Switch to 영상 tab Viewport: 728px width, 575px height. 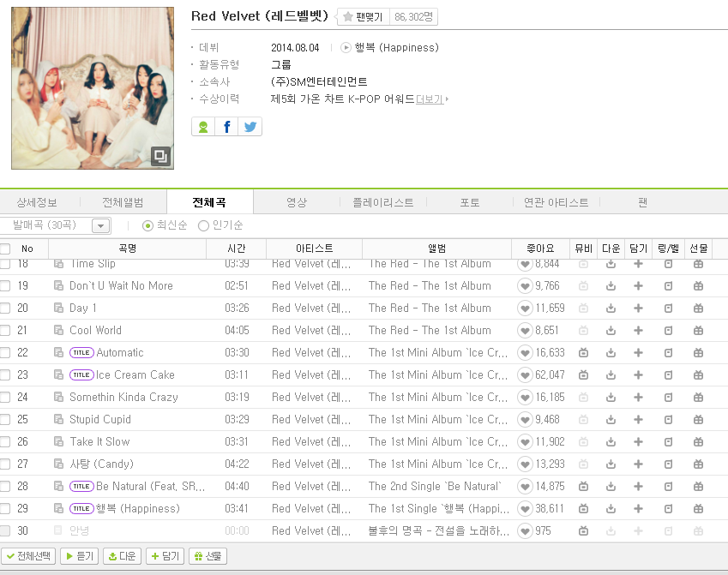coord(297,202)
